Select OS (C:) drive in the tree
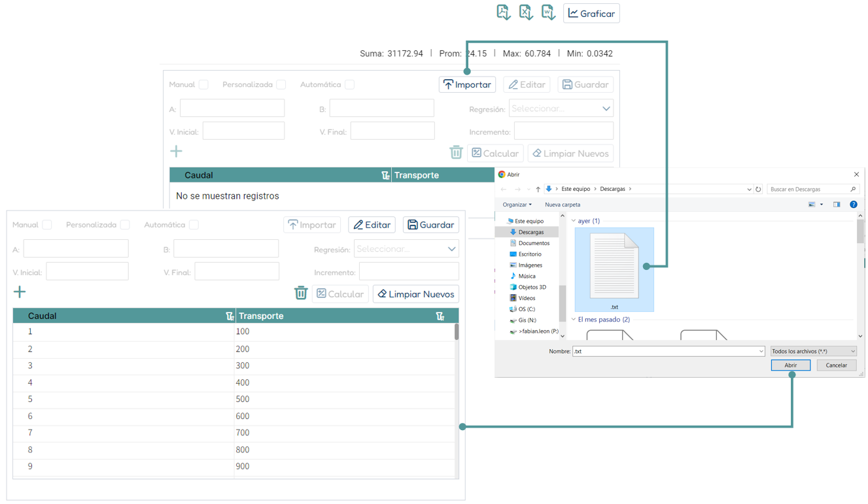 (527, 309)
